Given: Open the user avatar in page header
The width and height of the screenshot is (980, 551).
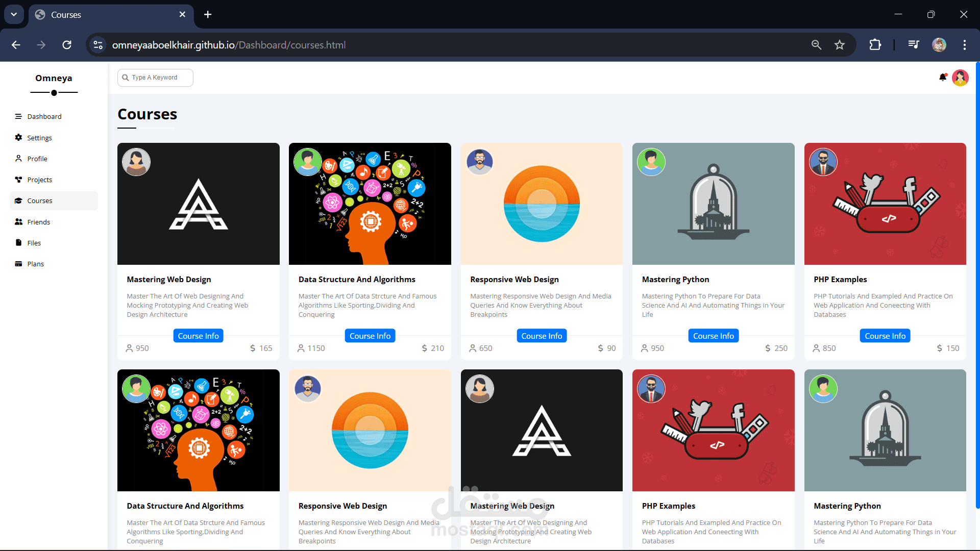Looking at the screenshot, I should (960, 78).
